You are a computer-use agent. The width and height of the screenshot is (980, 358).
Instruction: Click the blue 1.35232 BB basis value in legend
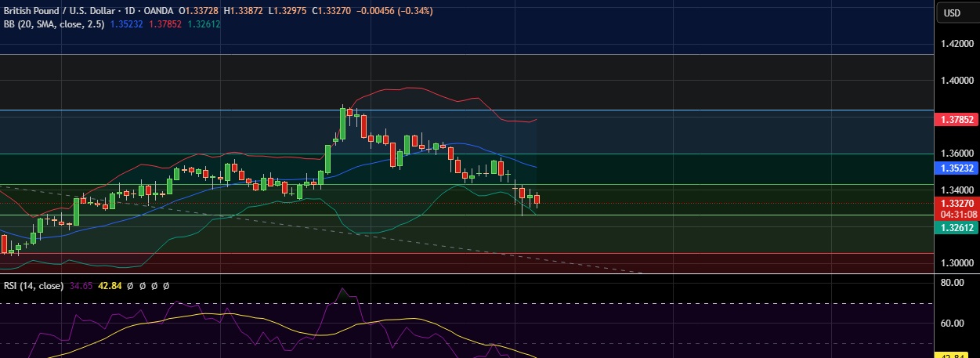[x=128, y=24]
